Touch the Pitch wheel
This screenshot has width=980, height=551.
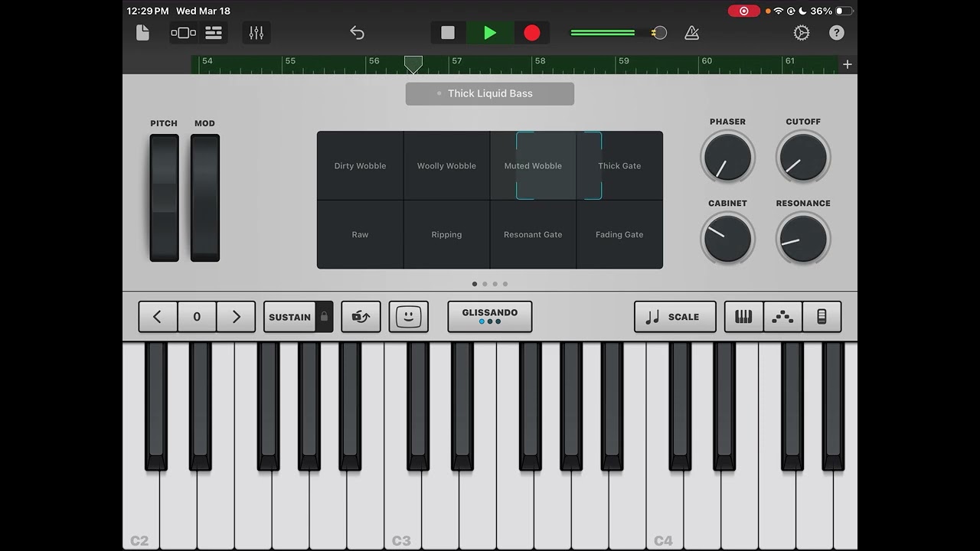coord(164,197)
